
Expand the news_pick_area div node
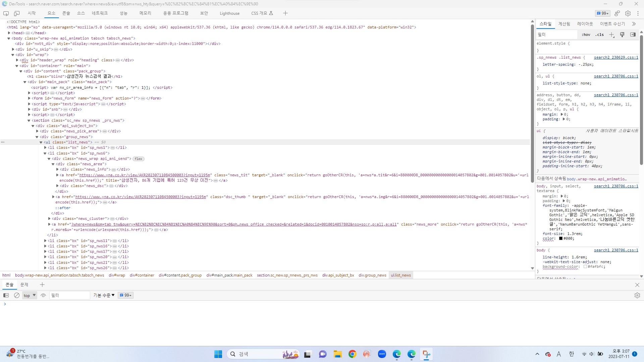37,131
